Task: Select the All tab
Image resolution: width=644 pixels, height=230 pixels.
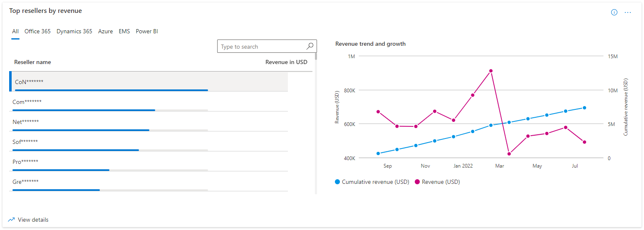Action: (15, 31)
